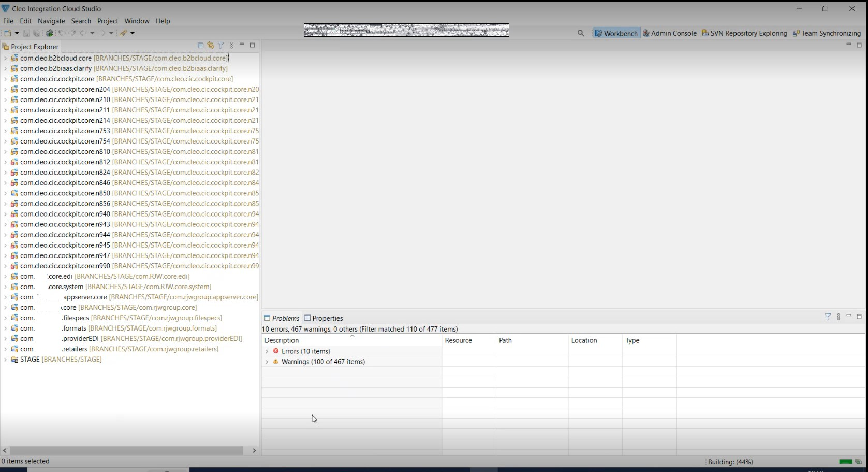Viewport: 868px width, 472px height.
Task: Click the Description column header
Action: [352, 340]
